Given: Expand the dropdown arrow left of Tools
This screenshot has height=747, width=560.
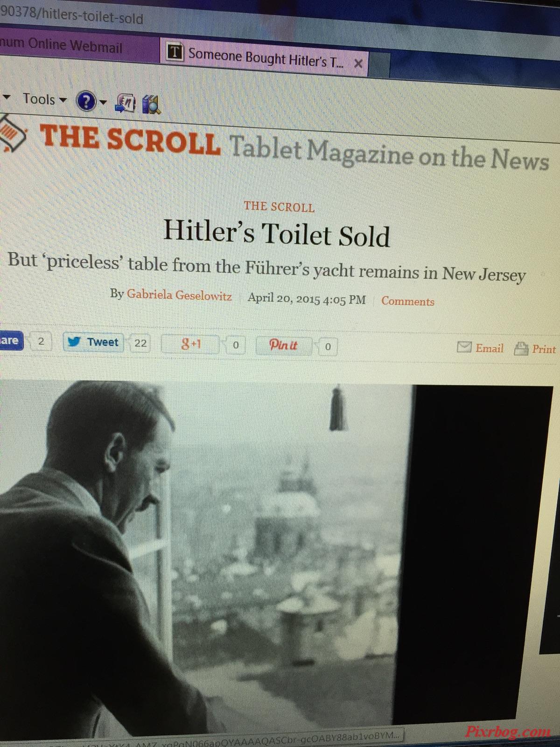Looking at the screenshot, I should coord(7,98).
